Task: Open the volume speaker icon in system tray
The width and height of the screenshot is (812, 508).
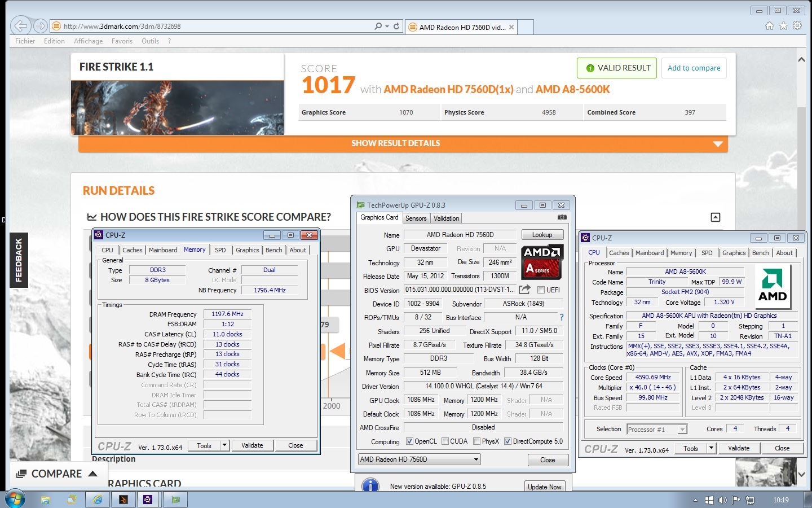Action: (723, 500)
